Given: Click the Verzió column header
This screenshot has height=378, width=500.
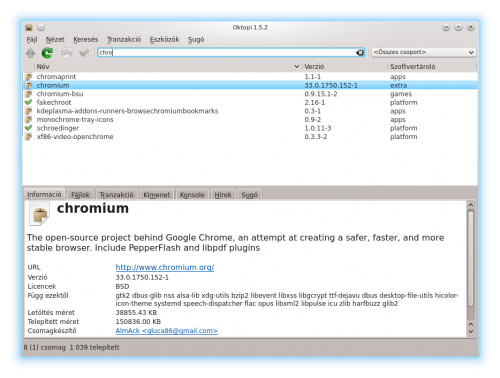Looking at the screenshot, I should click(344, 67).
